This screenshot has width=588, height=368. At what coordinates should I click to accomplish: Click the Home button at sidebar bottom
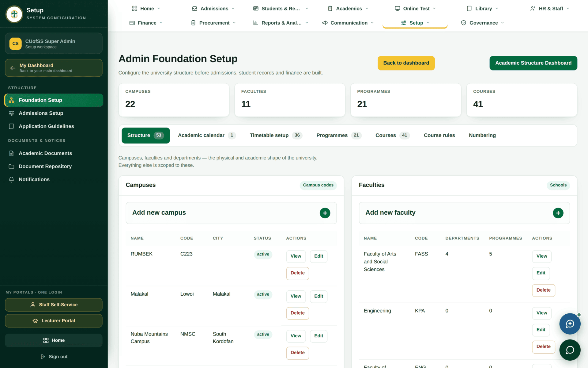click(x=54, y=340)
